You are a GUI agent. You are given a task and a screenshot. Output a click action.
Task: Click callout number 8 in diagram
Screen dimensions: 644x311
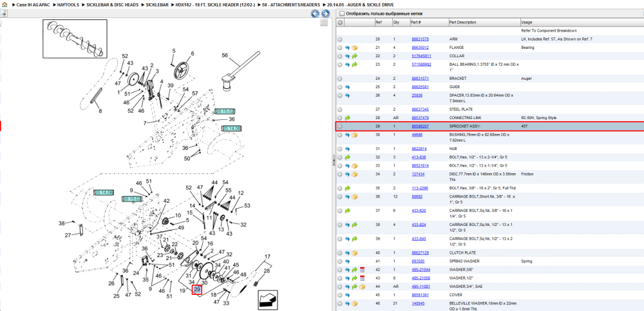[x=100, y=111]
